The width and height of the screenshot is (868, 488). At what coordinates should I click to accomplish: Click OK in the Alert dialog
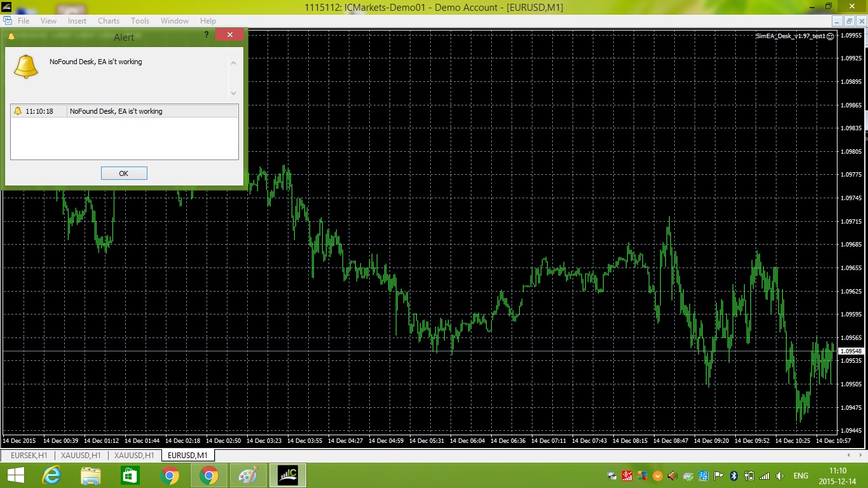coord(124,173)
